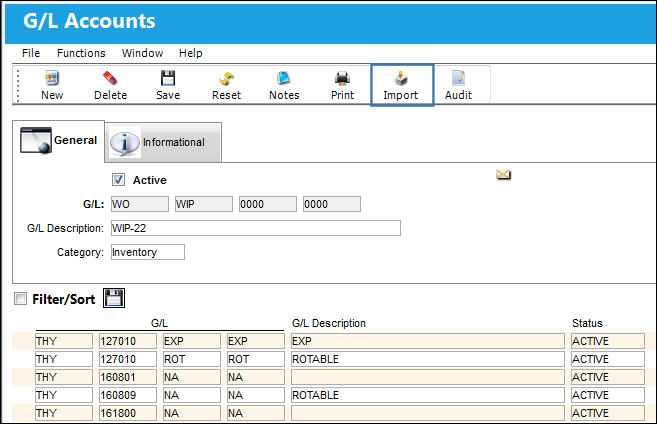Select the 160801 account cell

(128, 377)
